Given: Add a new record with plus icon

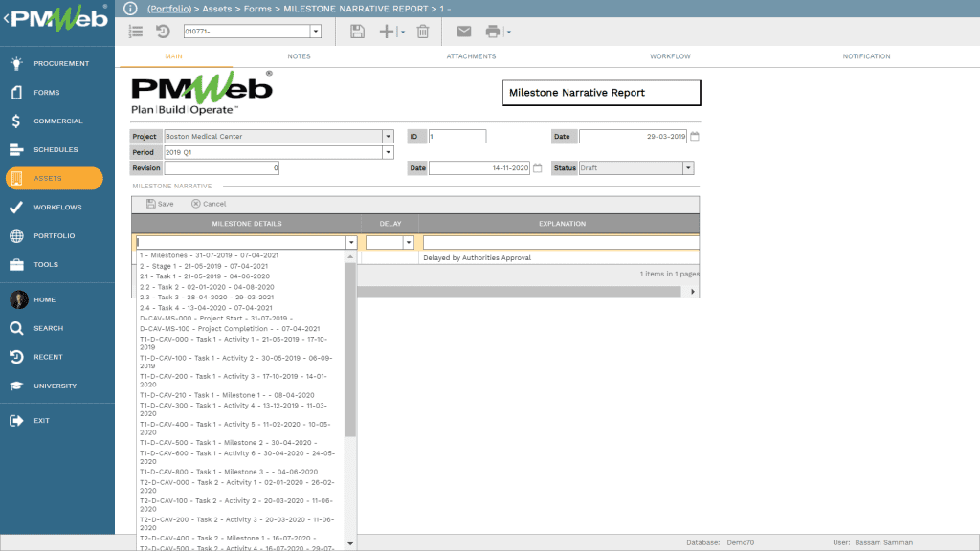Looking at the screenshot, I should 387,32.
